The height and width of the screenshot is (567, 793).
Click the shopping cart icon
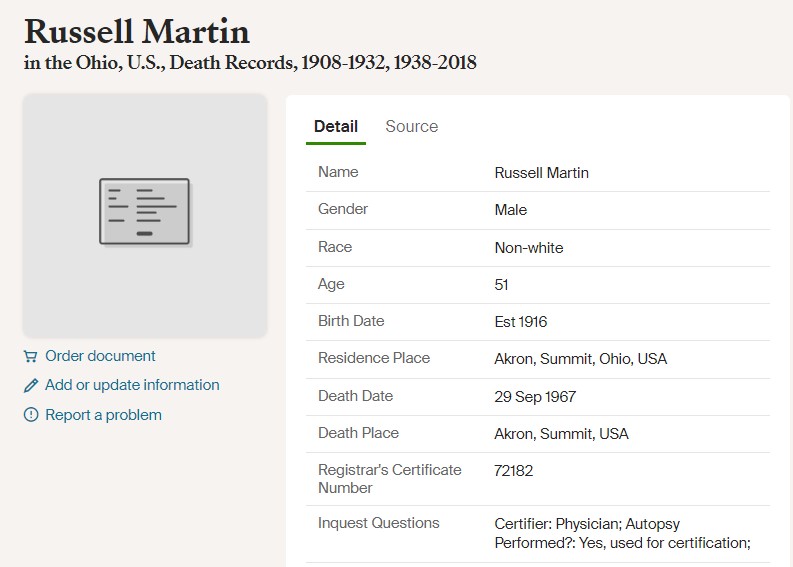[x=30, y=356]
